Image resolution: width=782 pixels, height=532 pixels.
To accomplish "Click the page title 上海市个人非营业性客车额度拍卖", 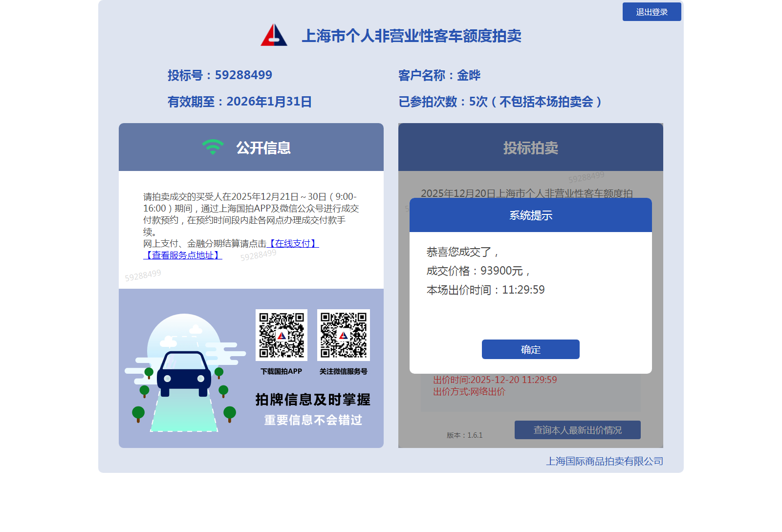I will (x=411, y=36).
